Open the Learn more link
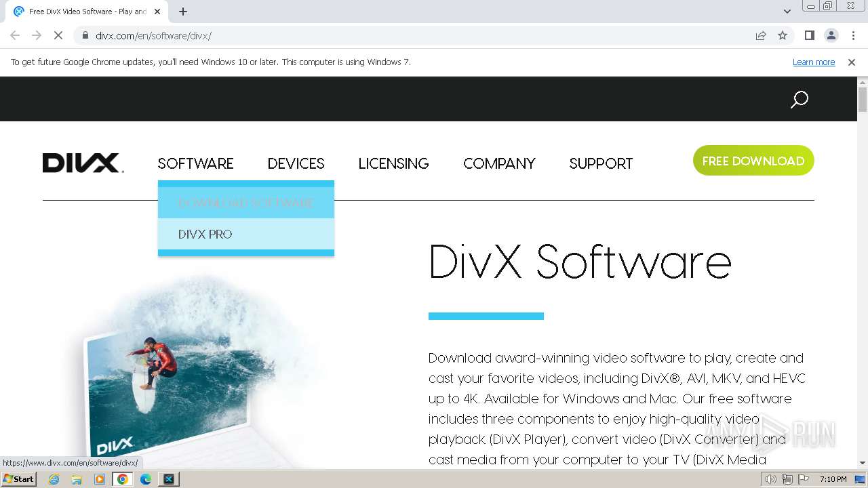The width and height of the screenshot is (868, 488). pyautogui.click(x=814, y=62)
